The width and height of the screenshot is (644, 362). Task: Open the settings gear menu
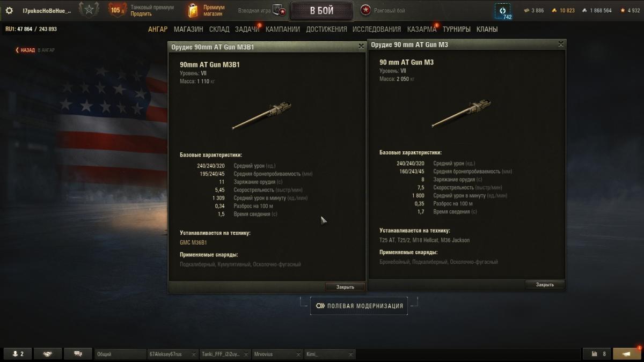(x=9, y=10)
